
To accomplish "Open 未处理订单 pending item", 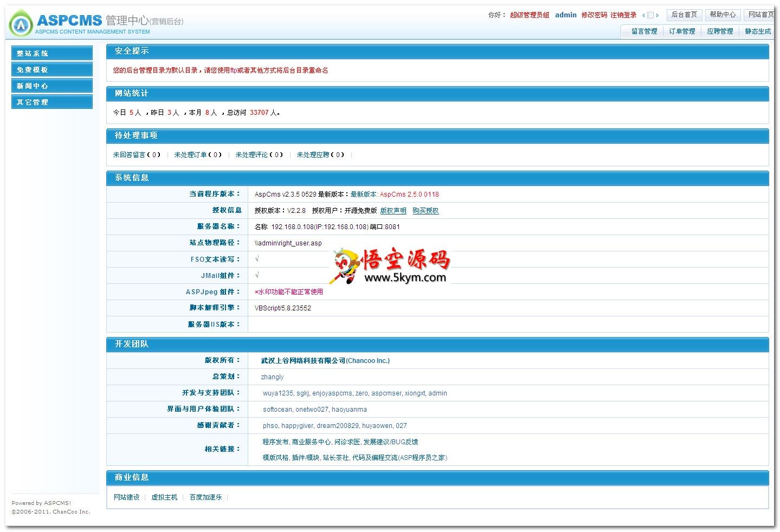I will tap(198, 155).
